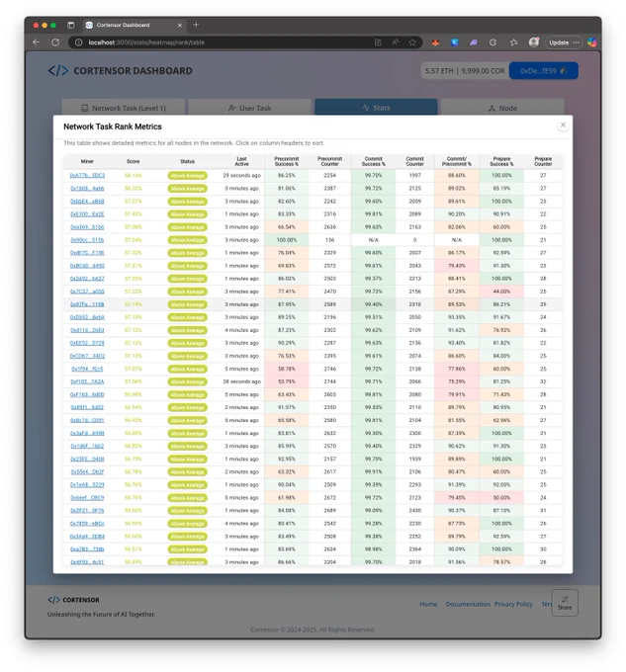This screenshot has height=672, width=626.
Task: Open miner link with 92.95% precommit success
Action: (87, 459)
